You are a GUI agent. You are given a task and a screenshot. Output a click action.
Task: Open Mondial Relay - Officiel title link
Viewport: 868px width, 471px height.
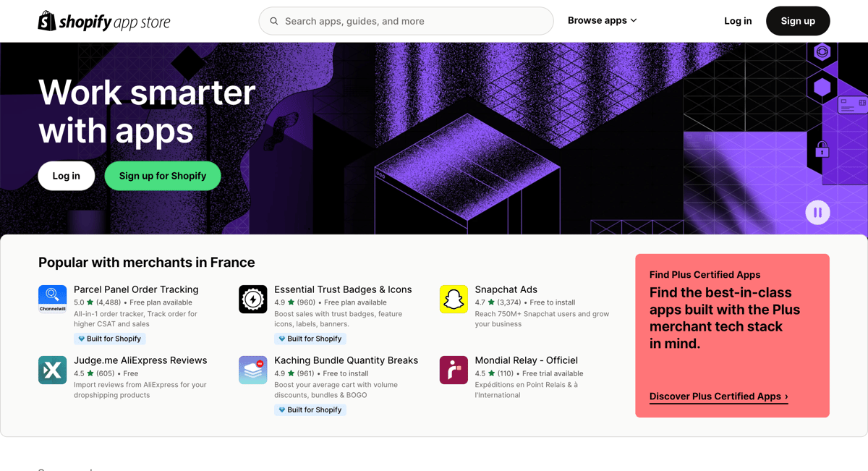tap(527, 360)
